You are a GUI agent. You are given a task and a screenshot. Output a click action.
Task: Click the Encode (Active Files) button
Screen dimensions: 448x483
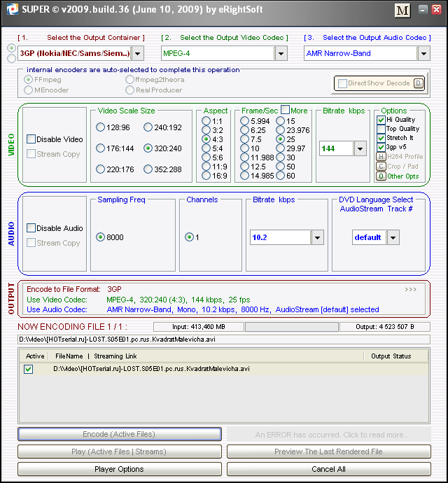click(119, 434)
